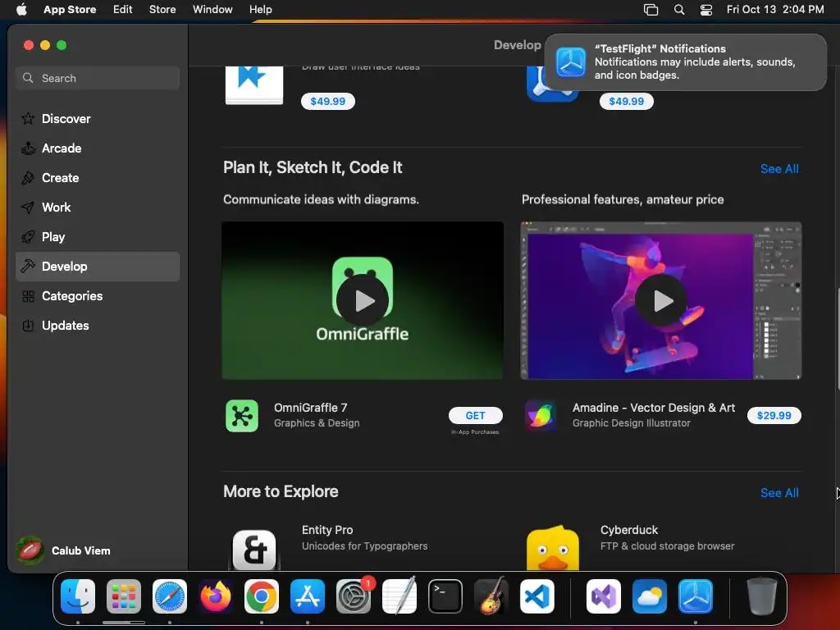Click the App Store vertical scrollbar
The image size is (840, 630).
coord(838,340)
